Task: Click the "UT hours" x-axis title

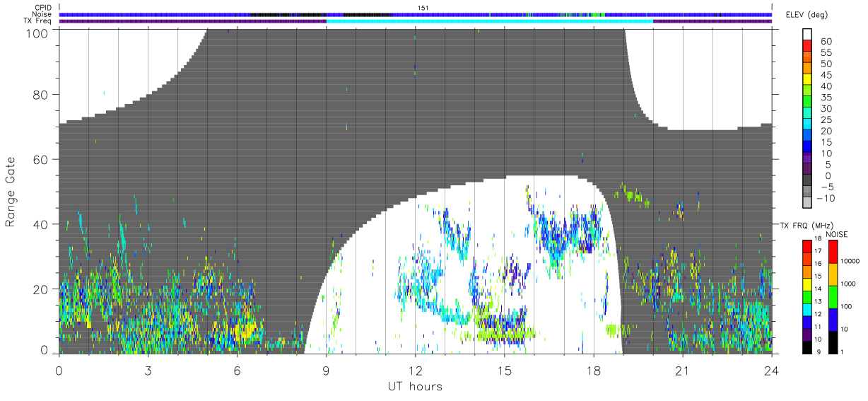Action: coord(415,386)
